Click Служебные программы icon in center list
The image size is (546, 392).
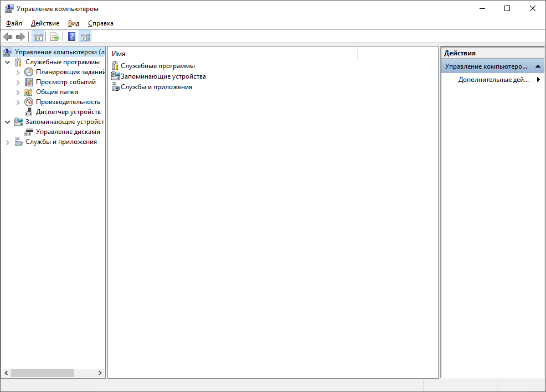point(115,65)
